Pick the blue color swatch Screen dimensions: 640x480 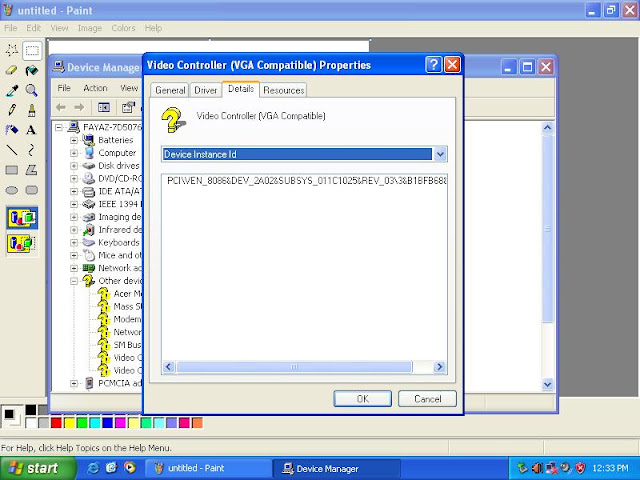point(108,423)
